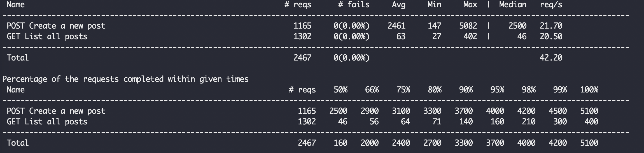Click the GET max response value 402

(x=470, y=37)
